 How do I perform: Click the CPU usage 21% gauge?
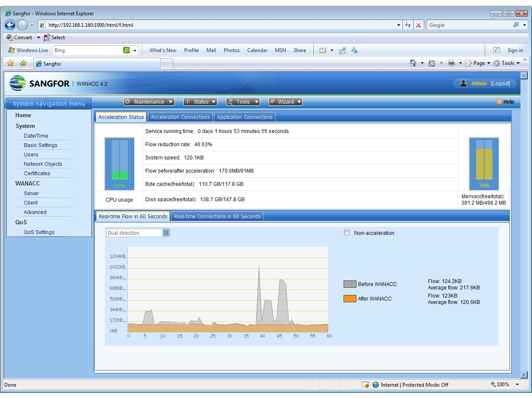119,163
